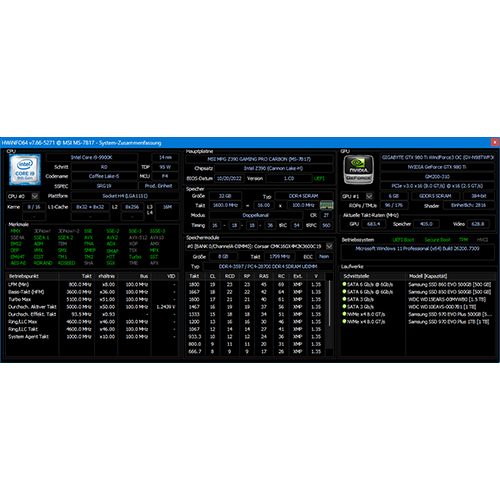
Task: Open the GPU #1 selector dropdown
Action: (x=369, y=196)
